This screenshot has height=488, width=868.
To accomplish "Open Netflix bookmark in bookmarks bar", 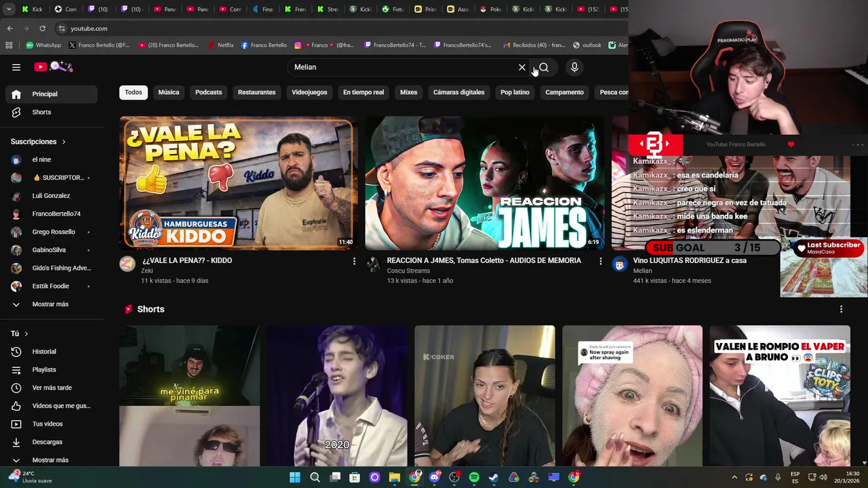I will (220, 45).
